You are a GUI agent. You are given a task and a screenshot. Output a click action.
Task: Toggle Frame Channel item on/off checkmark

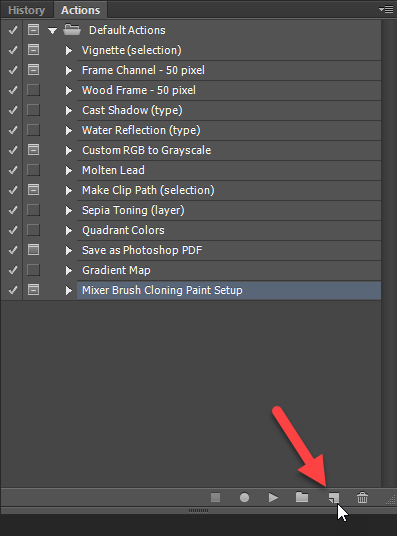point(13,70)
